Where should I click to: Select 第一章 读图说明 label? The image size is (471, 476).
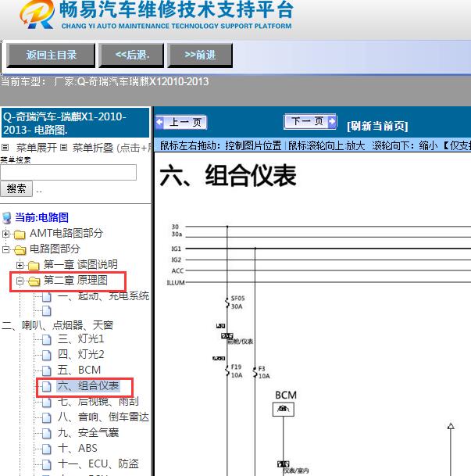coord(80,264)
